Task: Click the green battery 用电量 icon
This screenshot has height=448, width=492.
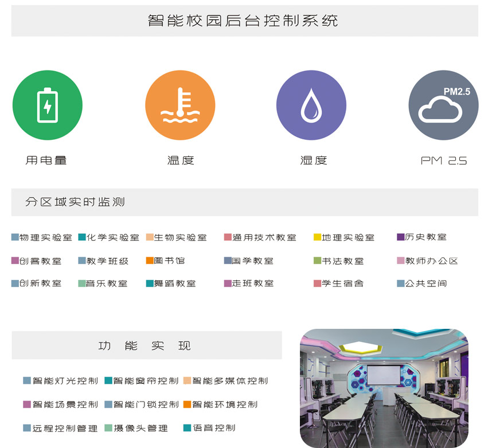Action: coord(48,105)
